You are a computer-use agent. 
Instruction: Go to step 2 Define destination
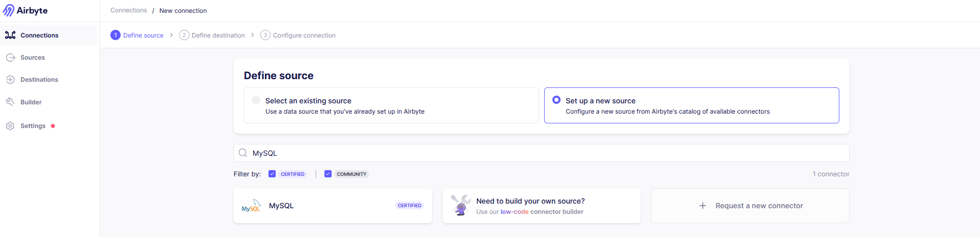(212, 35)
